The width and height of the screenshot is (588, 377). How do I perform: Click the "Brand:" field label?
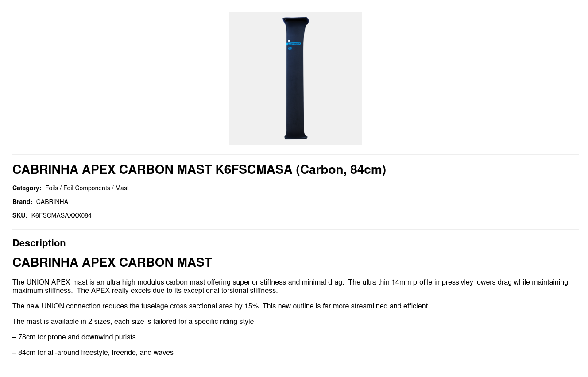22,202
